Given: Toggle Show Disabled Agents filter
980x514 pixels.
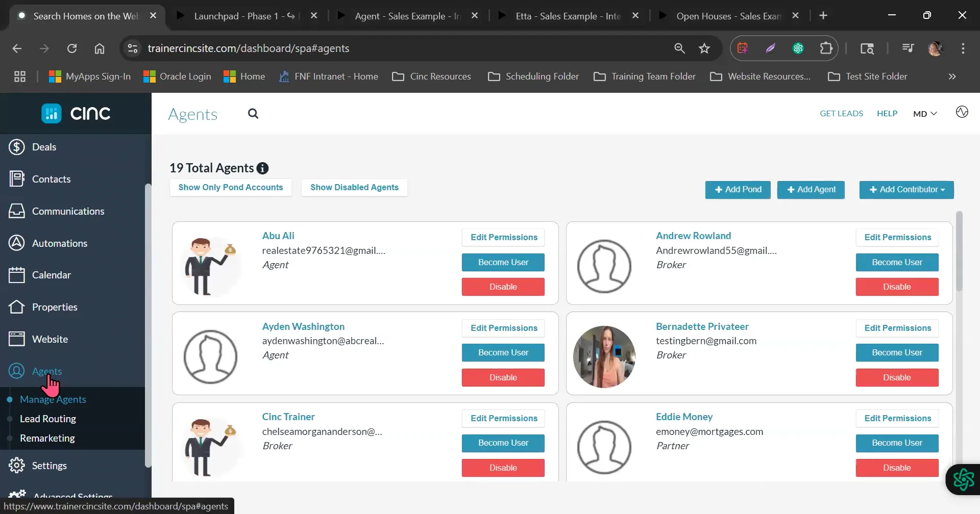Looking at the screenshot, I should click(x=354, y=188).
